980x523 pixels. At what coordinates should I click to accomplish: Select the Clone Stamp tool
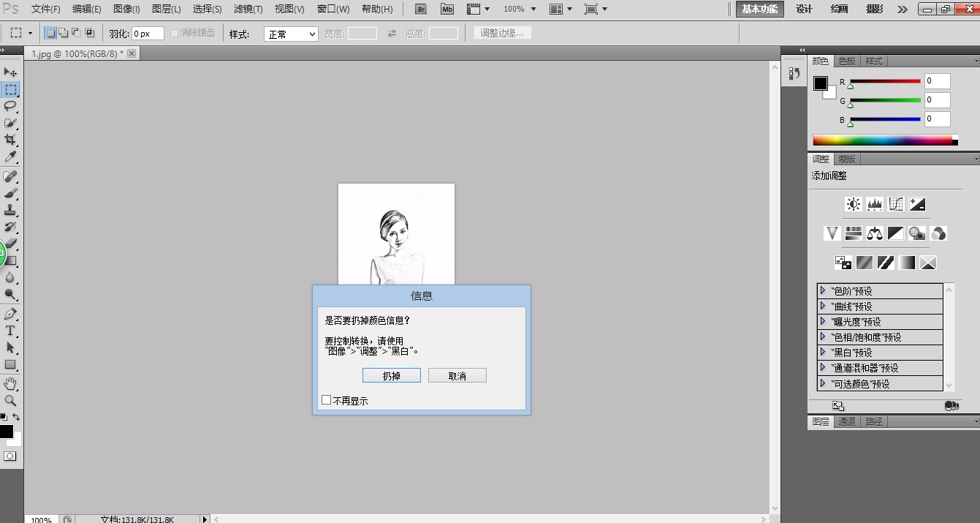10,210
